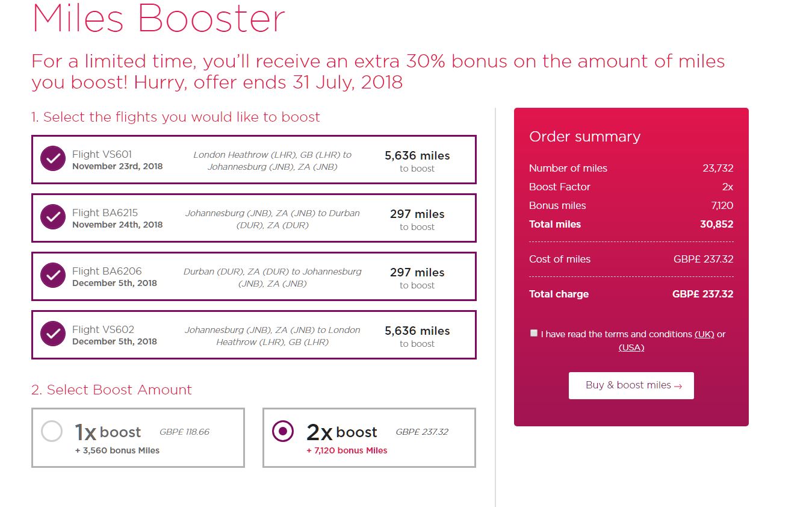This screenshot has width=812, height=507.
Task: Click the Johannesburg to London Heathrow flight row
Action: pyautogui.click(x=253, y=335)
